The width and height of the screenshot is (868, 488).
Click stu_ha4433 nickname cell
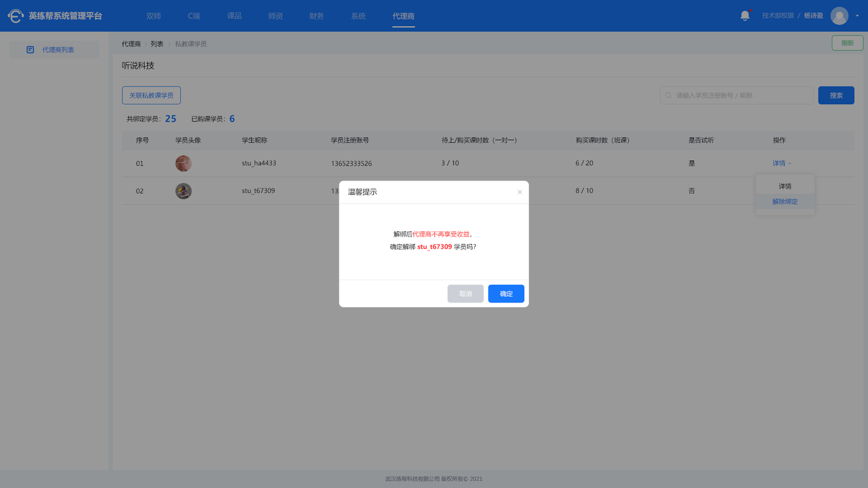pyautogui.click(x=259, y=163)
